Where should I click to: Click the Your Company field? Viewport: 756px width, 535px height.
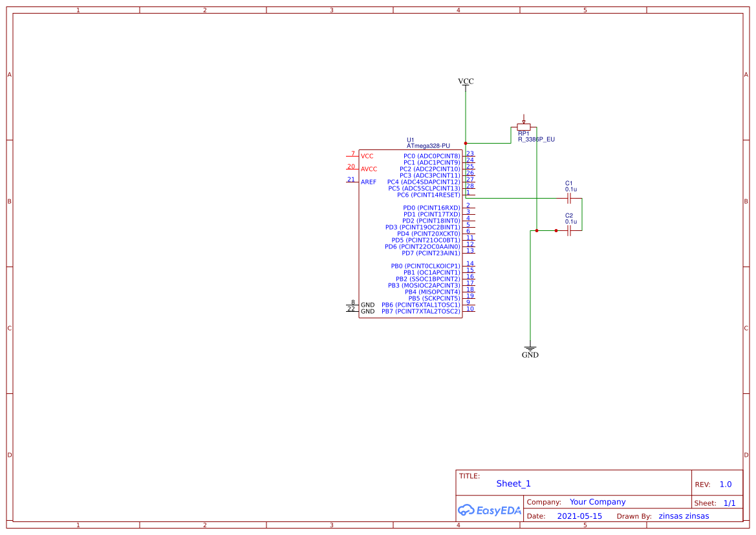coord(597,501)
